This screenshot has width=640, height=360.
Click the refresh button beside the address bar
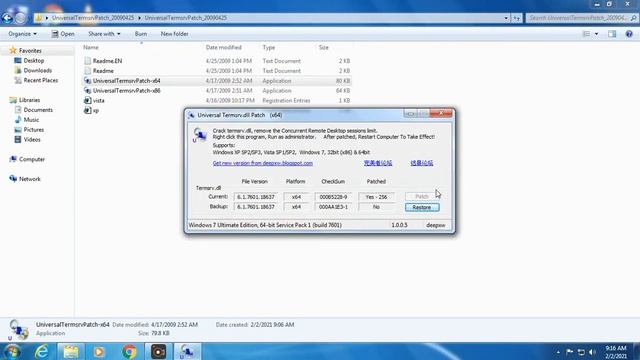click(x=517, y=18)
